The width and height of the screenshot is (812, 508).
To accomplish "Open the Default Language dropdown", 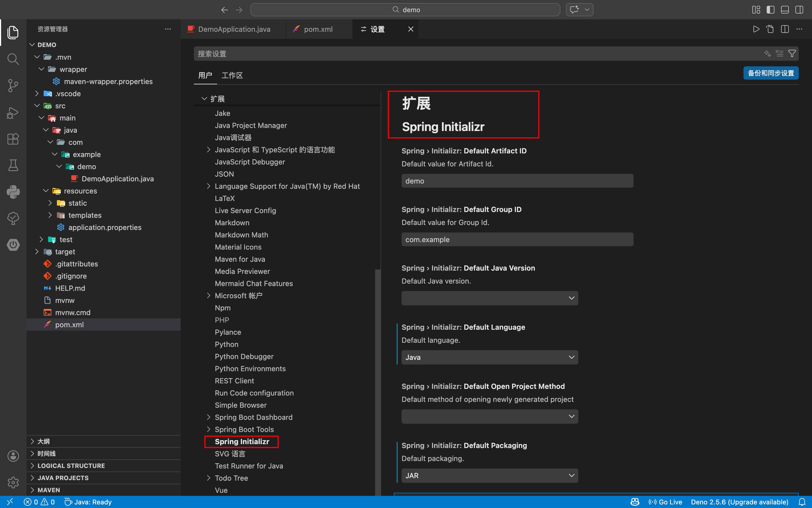I will [x=490, y=357].
